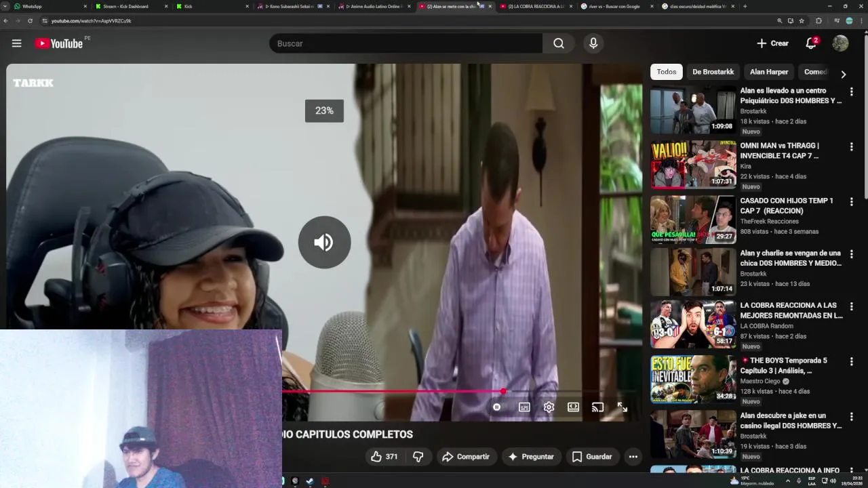Start voice search with the microphone
The image size is (868, 488).
pyautogui.click(x=593, y=43)
